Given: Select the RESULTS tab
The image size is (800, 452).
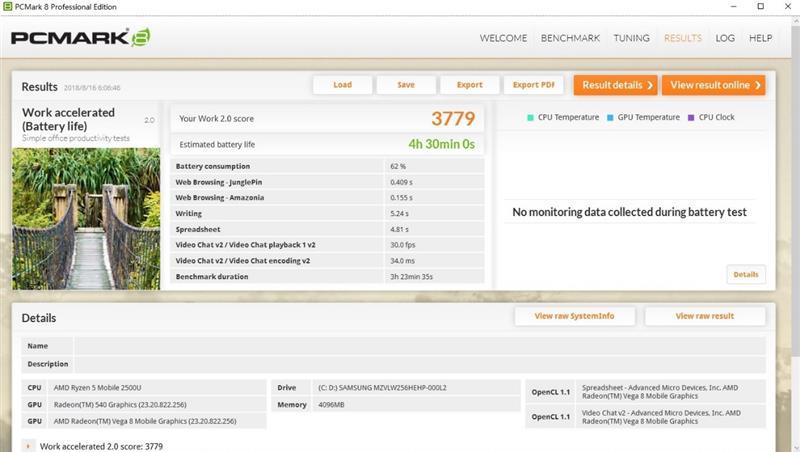Looking at the screenshot, I should 683,38.
